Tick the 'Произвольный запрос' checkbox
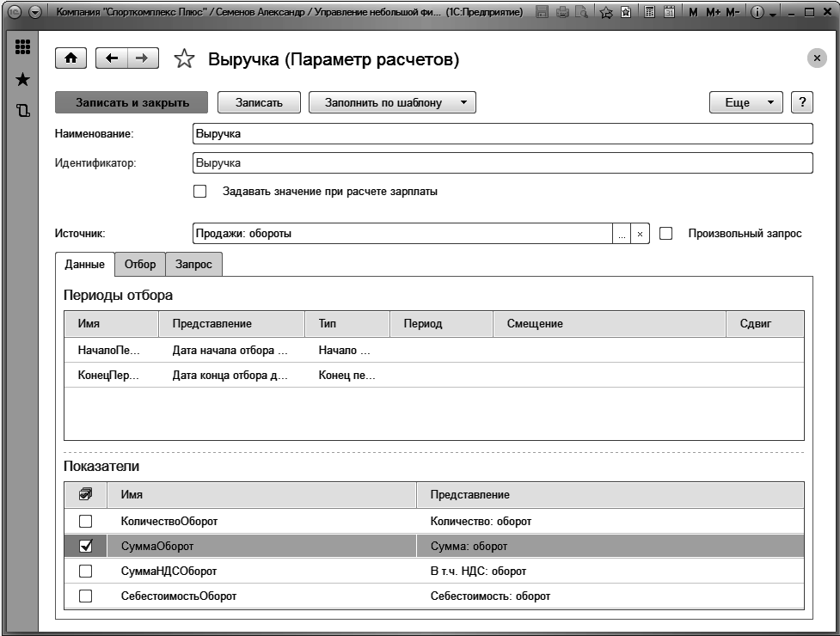Viewport: 840px width, 636px height. 665,234
